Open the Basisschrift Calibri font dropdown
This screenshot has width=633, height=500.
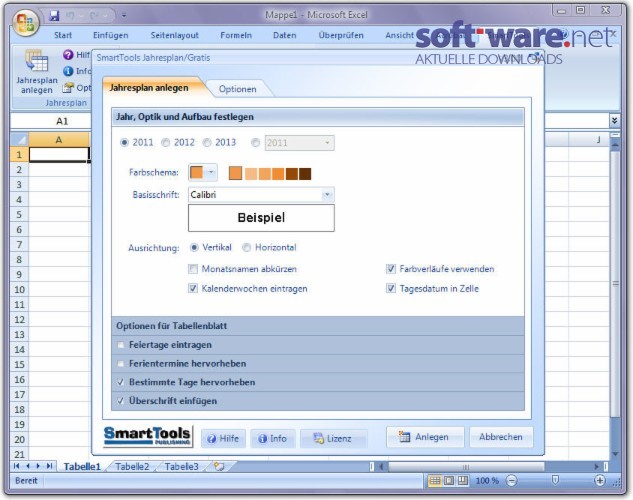(327, 195)
